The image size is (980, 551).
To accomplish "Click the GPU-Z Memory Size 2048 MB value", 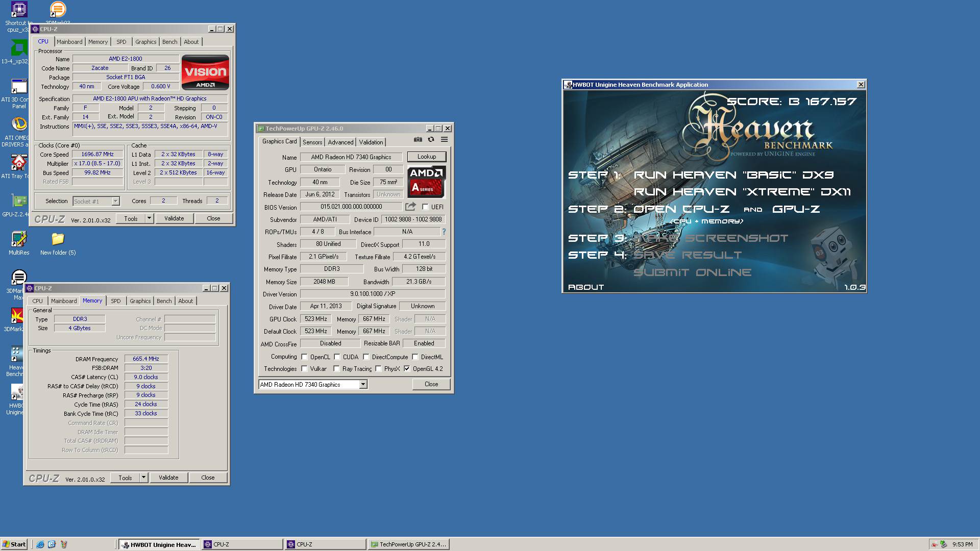I will (324, 282).
